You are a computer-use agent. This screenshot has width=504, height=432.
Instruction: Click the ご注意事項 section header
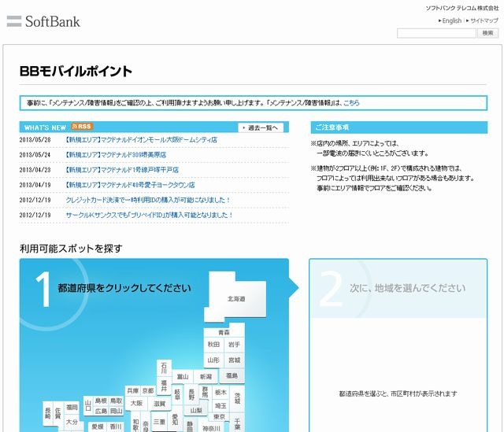pos(399,127)
